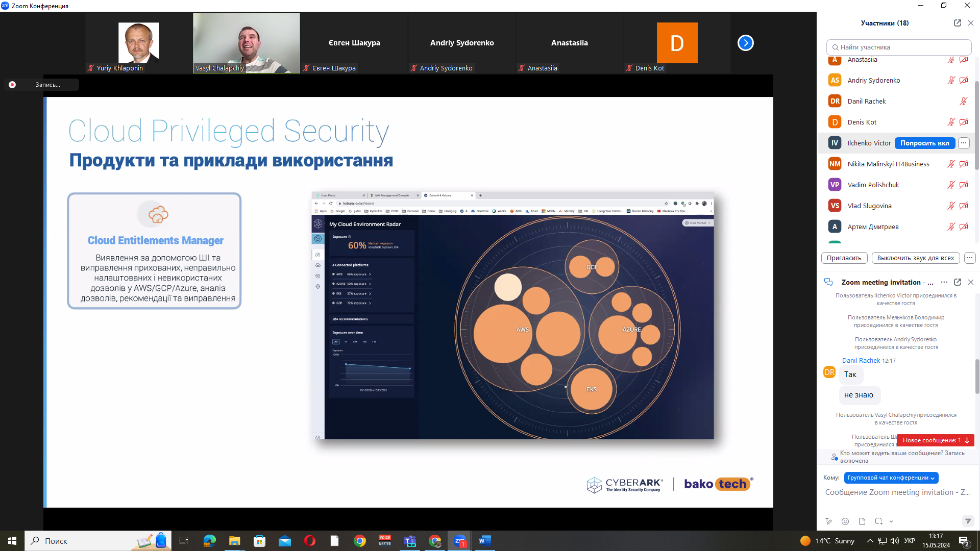The height and width of the screenshot is (551, 980).
Task: Click the participant search field
Action: pos(899,47)
